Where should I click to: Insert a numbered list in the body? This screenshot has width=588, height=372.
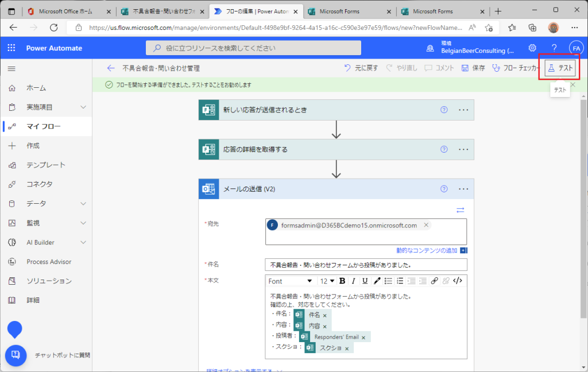[x=400, y=281]
